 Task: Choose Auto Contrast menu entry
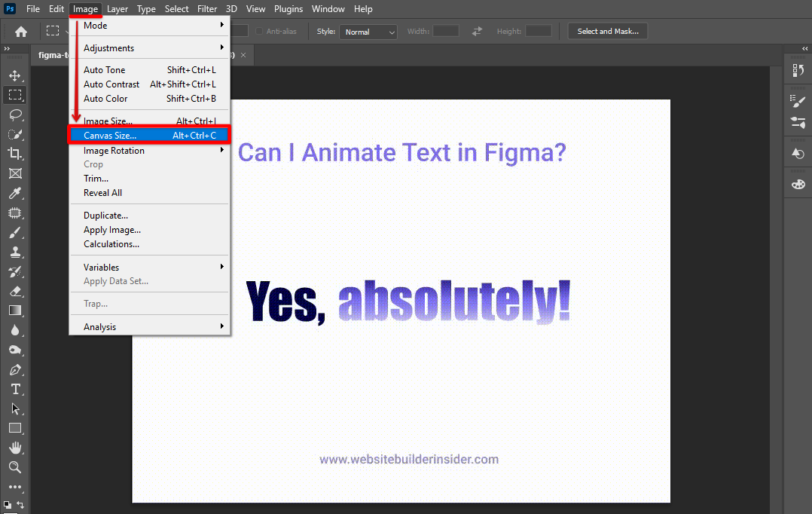150,84
